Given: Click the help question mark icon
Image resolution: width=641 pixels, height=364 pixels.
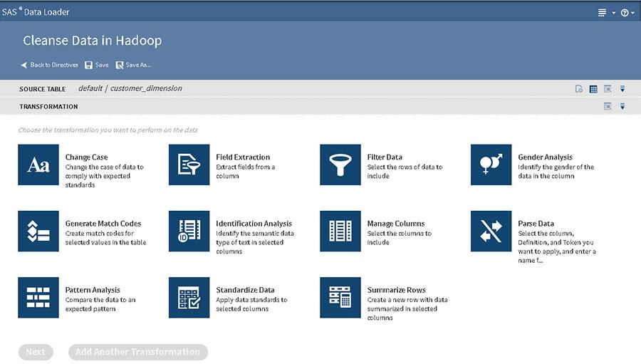Looking at the screenshot, I should (624, 13).
